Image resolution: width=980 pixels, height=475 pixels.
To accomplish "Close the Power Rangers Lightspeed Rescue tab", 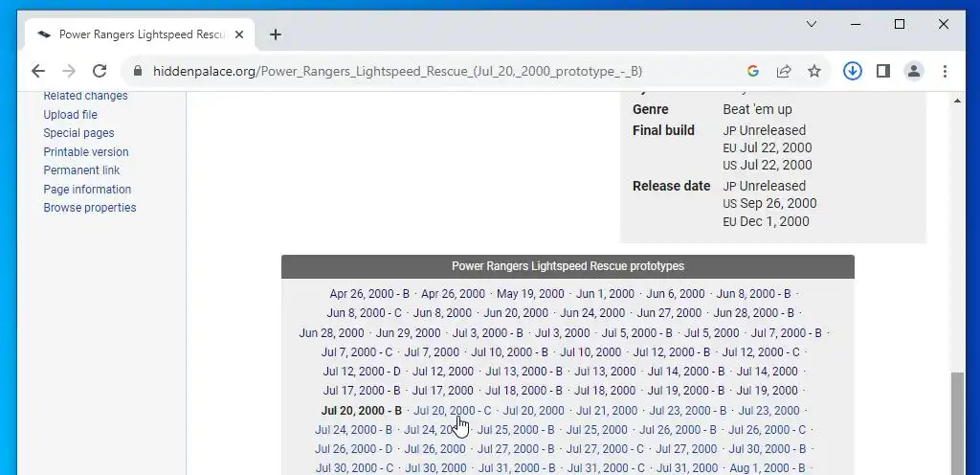I will pos(238,35).
